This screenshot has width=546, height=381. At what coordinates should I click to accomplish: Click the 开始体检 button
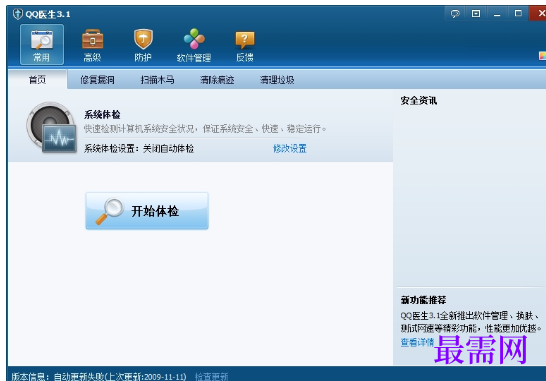click(x=147, y=211)
